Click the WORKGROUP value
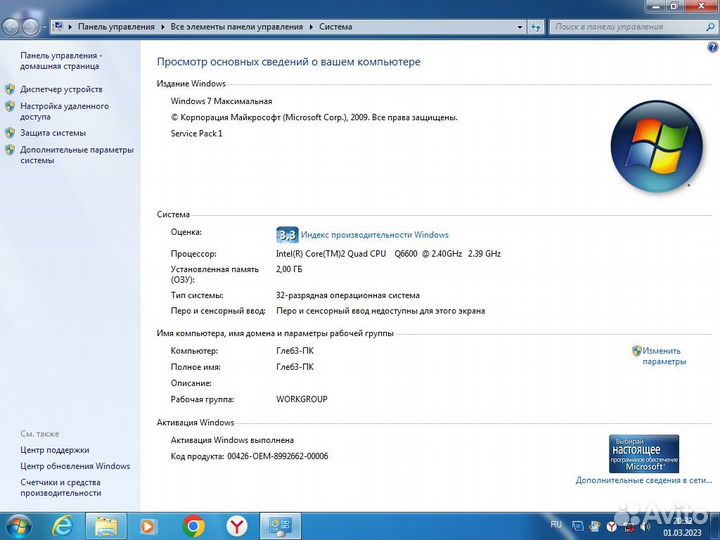The height and width of the screenshot is (540, 720). 302,399
